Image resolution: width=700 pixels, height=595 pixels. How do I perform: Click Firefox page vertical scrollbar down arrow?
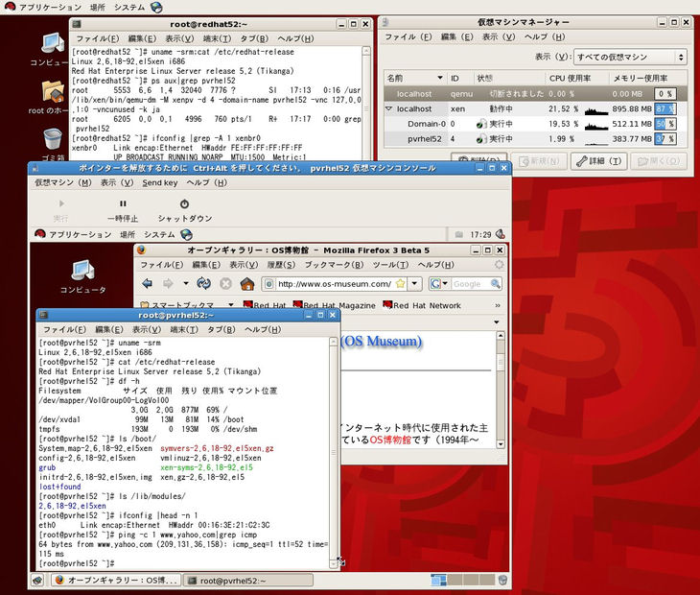501,444
